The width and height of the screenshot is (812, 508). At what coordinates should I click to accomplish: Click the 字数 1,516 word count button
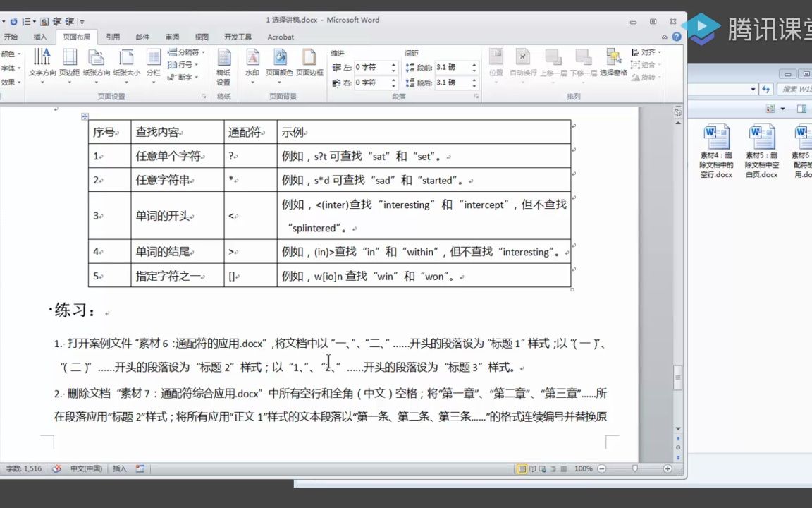pyautogui.click(x=23, y=468)
